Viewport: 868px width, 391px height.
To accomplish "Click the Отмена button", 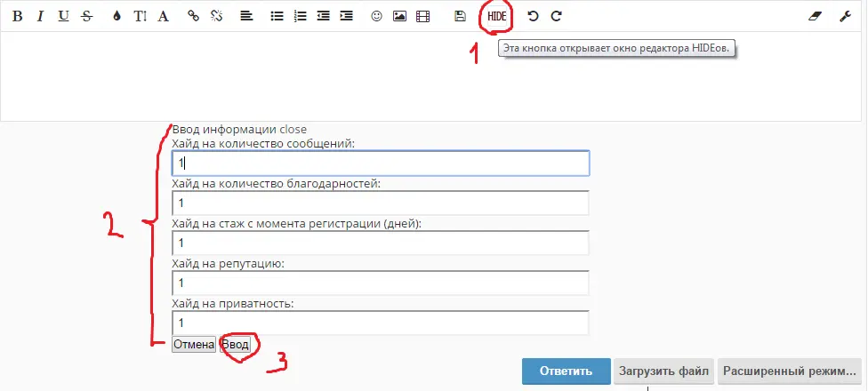I will tap(194, 345).
